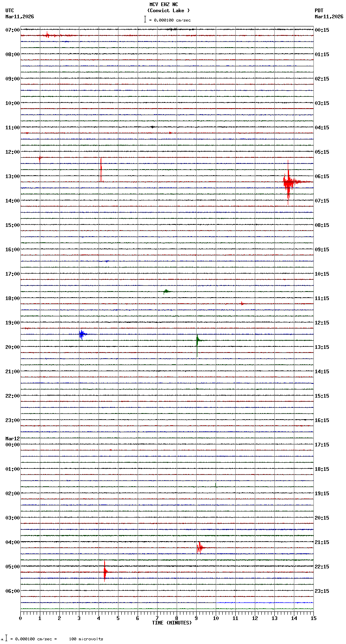
Task: Click the large red seismic event near 13:00
Action: coord(289,182)
